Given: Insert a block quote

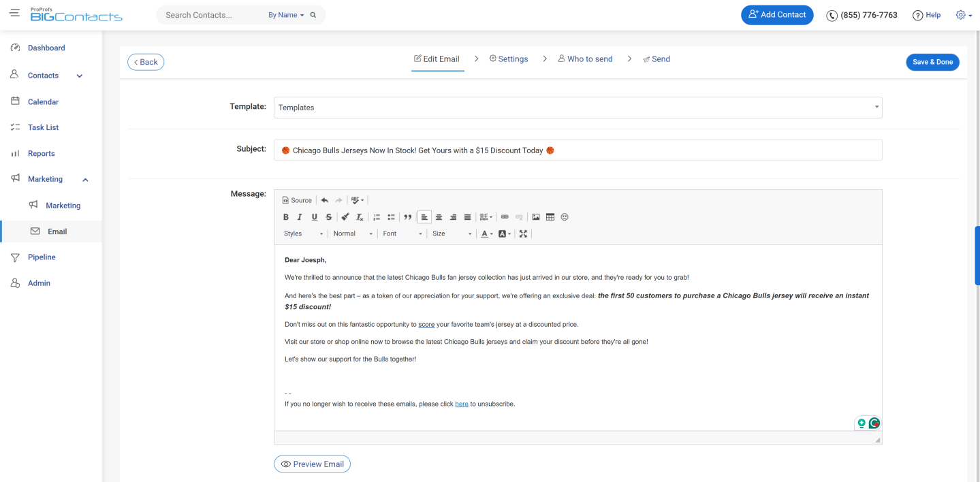Looking at the screenshot, I should click(407, 217).
